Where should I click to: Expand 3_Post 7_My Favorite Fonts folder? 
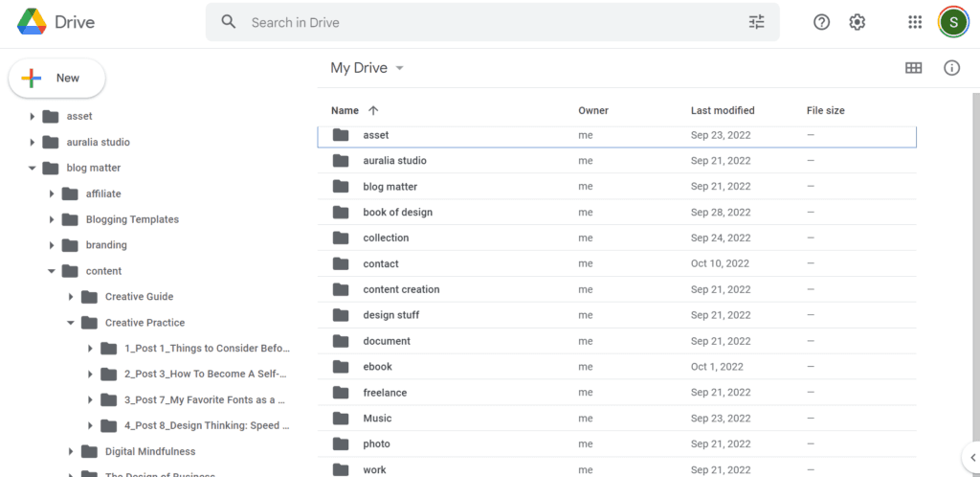point(91,399)
